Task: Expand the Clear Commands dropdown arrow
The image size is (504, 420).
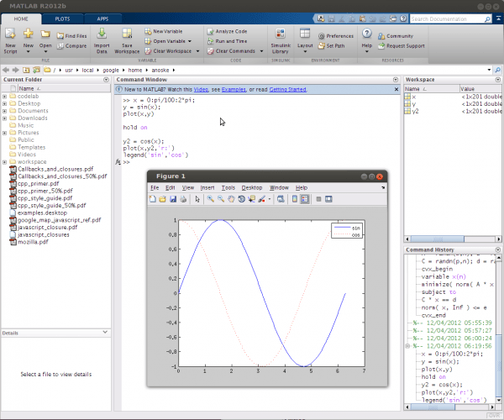Action: 261,51
